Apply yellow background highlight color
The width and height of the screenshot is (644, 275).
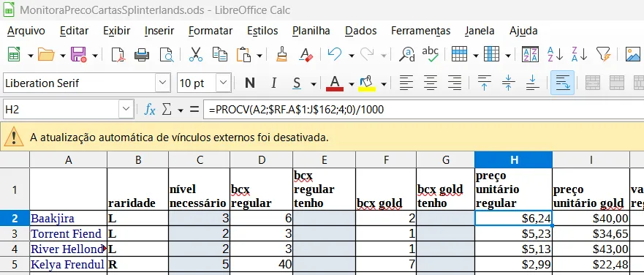click(x=367, y=83)
